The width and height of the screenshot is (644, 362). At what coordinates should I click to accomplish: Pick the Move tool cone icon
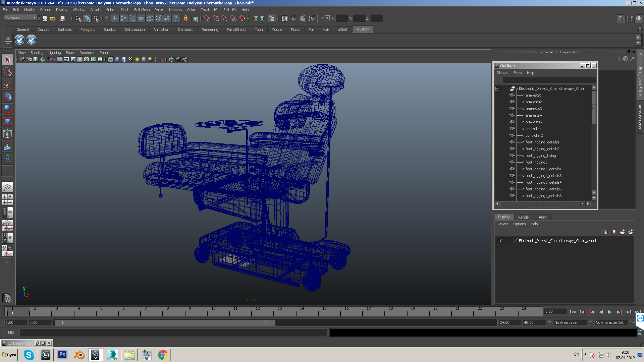[x=7, y=97]
